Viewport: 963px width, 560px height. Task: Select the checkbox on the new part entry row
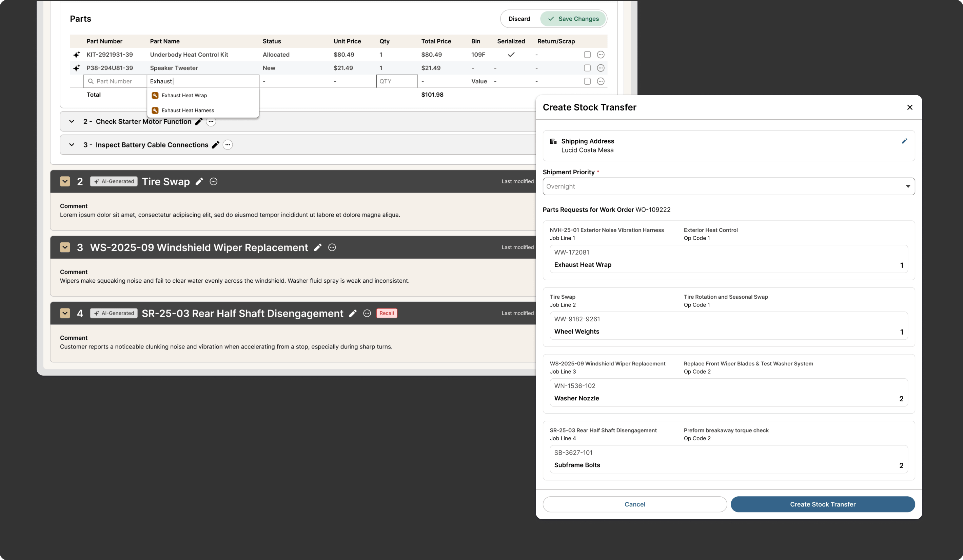587,81
